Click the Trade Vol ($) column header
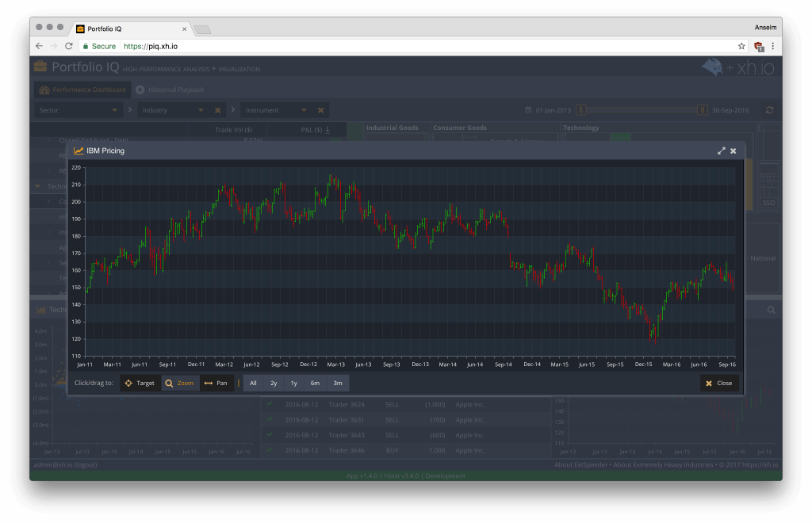812x523 pixels. coord(234,130)
